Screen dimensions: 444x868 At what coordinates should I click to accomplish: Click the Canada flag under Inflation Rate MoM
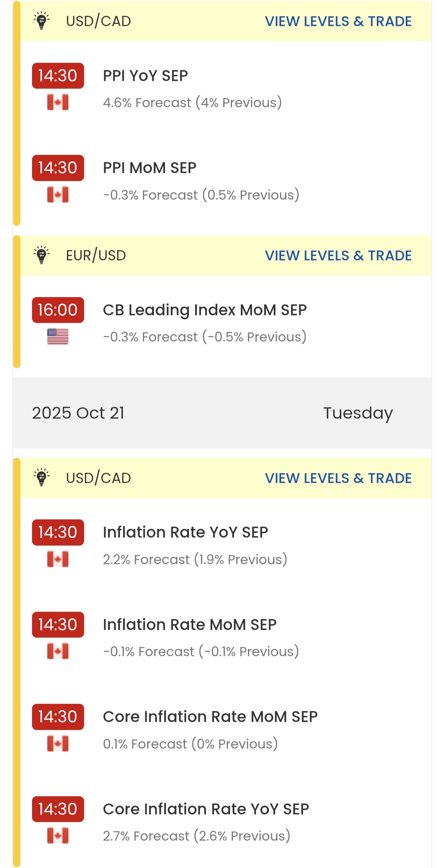[x=58, y=651]
